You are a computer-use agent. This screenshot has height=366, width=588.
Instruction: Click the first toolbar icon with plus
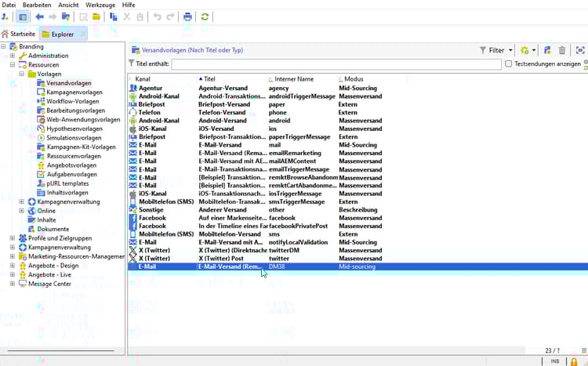tap(5, 17)
